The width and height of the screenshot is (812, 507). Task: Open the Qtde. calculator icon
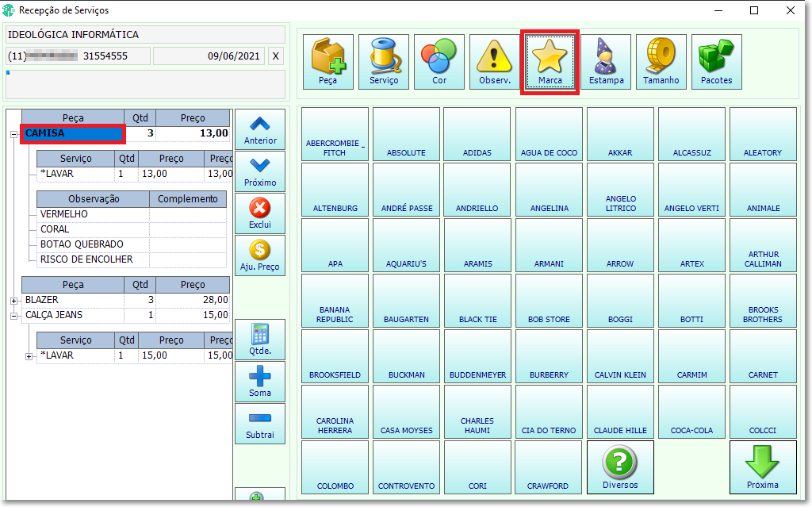(x=260, y=340)
